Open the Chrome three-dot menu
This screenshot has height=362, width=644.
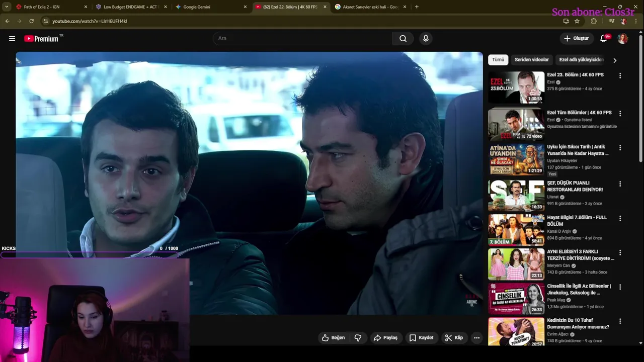click(636, 21)
